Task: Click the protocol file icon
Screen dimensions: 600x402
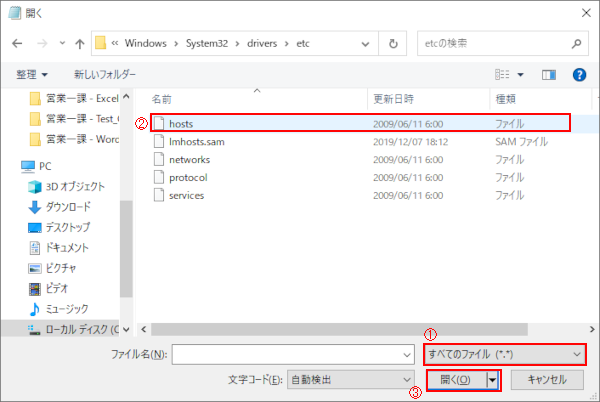Action: coord(159,177)
